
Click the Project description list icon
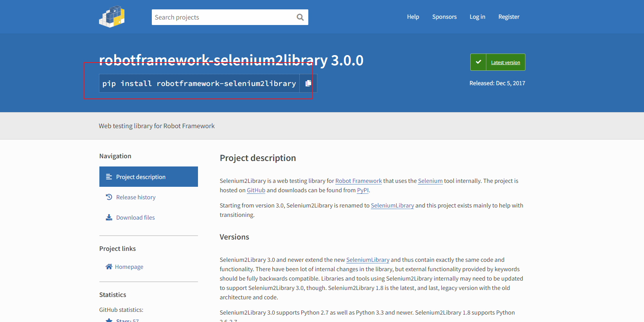109,177
